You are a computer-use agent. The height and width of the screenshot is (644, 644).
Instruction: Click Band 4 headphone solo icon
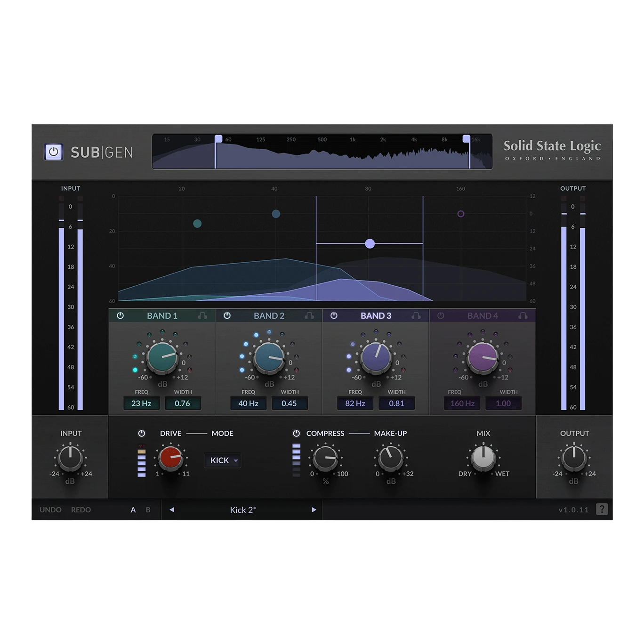[523, 316]
